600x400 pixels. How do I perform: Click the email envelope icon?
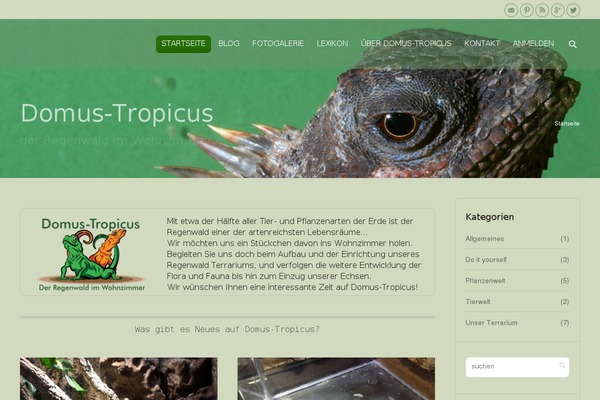tap(511, 10)
